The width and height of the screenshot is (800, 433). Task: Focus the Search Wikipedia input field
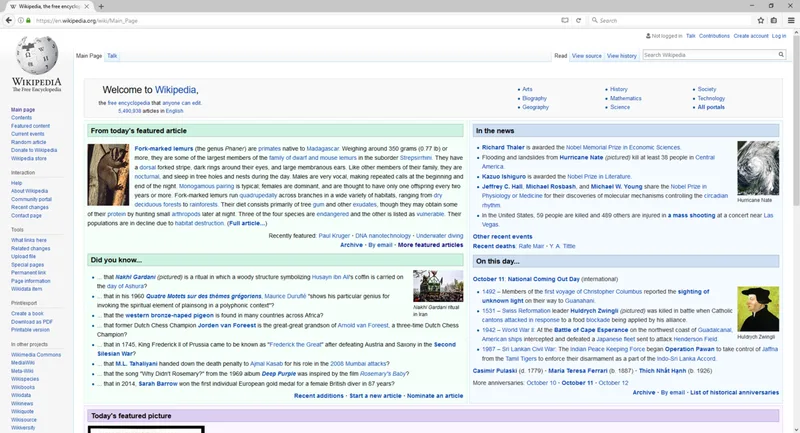point(709,55)
